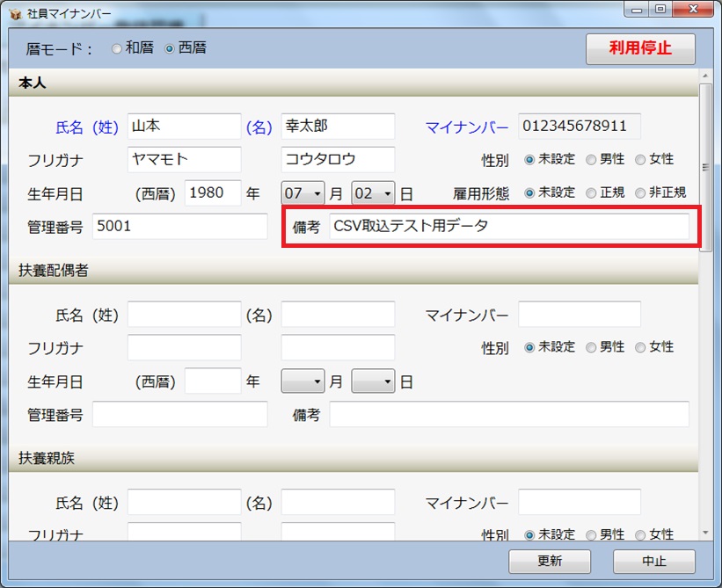This screenshot has width=722, height=588.
Task: Click the 扶養配偶者 given name furigana field
Action: [x=338, y=347]
